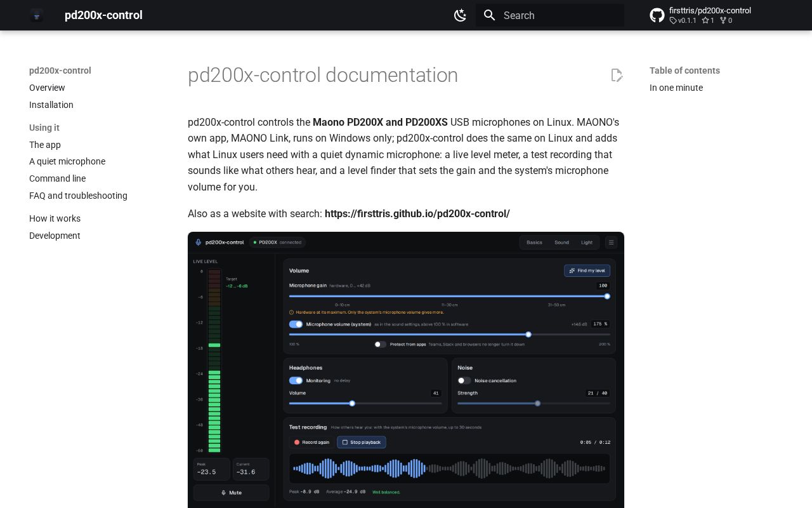Go to the Development page
This screenshot has height=508, width=812.
point(55,236)
